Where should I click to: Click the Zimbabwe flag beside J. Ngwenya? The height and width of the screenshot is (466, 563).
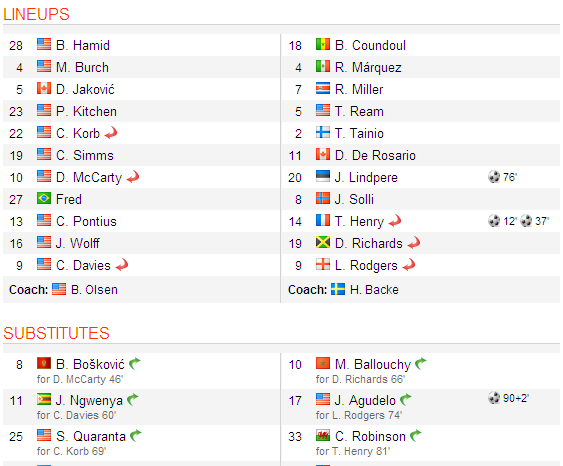[44, 399]
